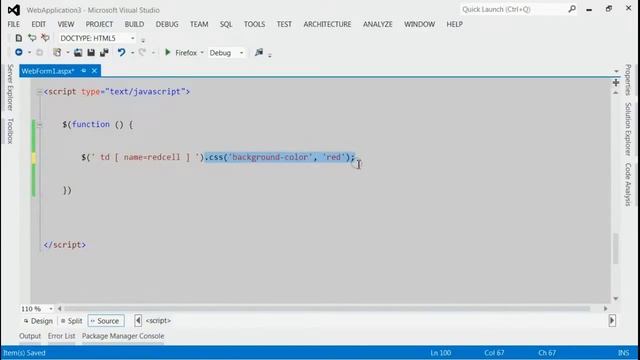The width and height of the screenshot is (640, 360).
Task: Click the red-arrow tag icon beside the DOCTYPE combo
Action: [x=45, y=38]
